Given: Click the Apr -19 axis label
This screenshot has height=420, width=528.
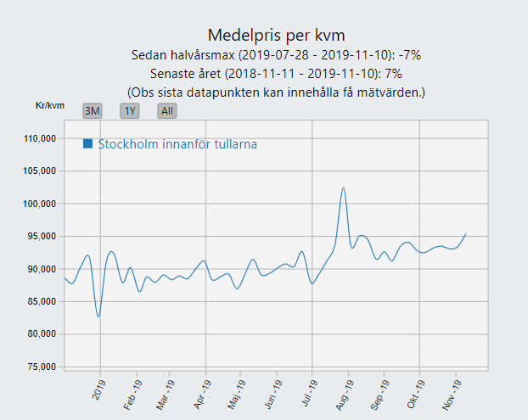Looking at the screenshot, I should [202, 395].
